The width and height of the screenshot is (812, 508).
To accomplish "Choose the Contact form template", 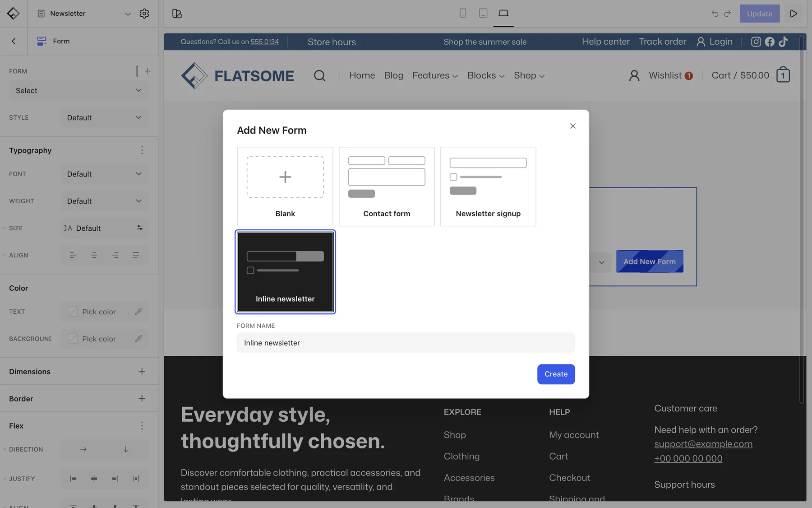I will pos(387,186).
